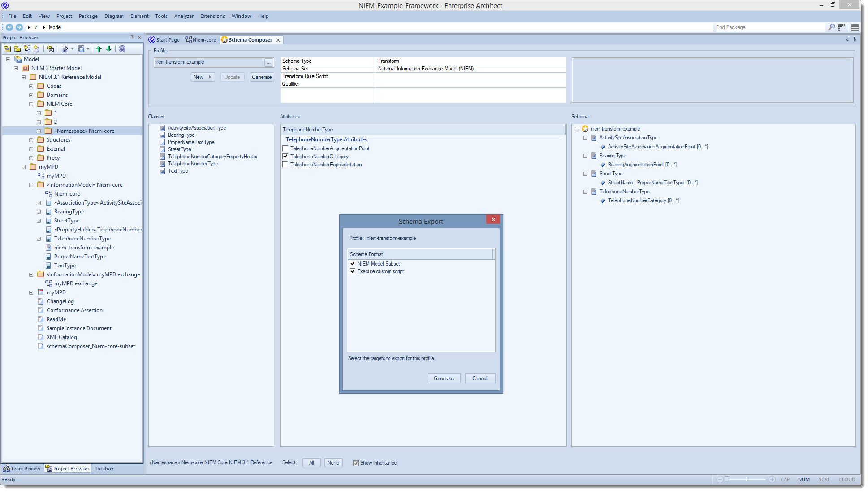Click the Find in Project Browser binoculars icon
The height and width of the screenshot is (492, 868).
[51, 49]
